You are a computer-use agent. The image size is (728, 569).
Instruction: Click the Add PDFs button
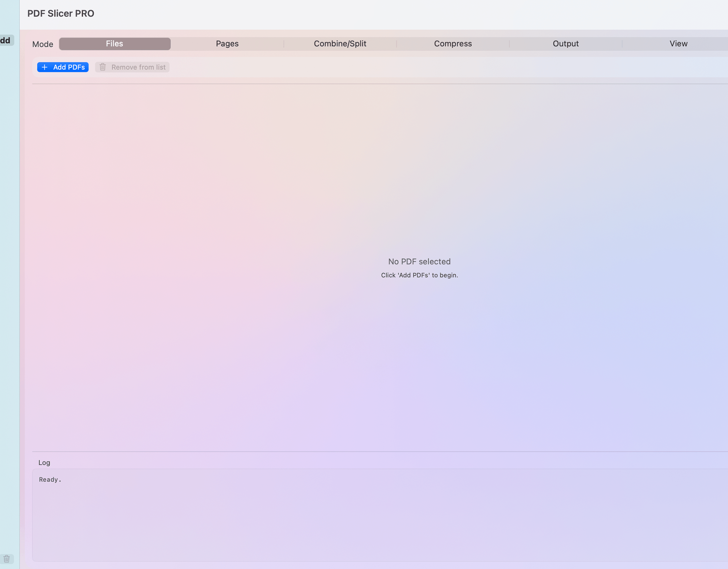63,67
